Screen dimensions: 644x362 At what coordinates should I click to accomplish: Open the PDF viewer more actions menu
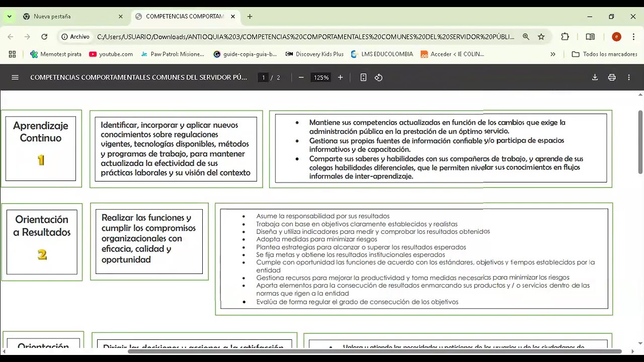coord(629,77)
